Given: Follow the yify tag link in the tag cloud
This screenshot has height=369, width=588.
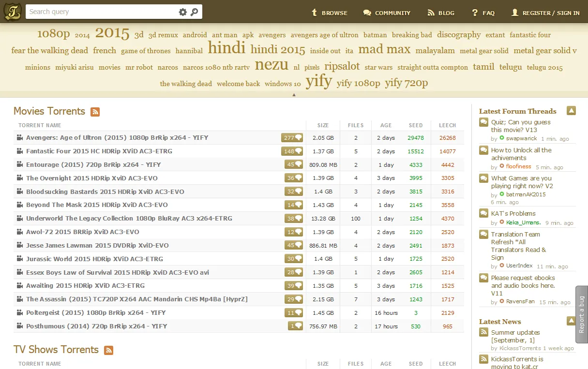Looking at the screenshot, I should tap(318, 82).
